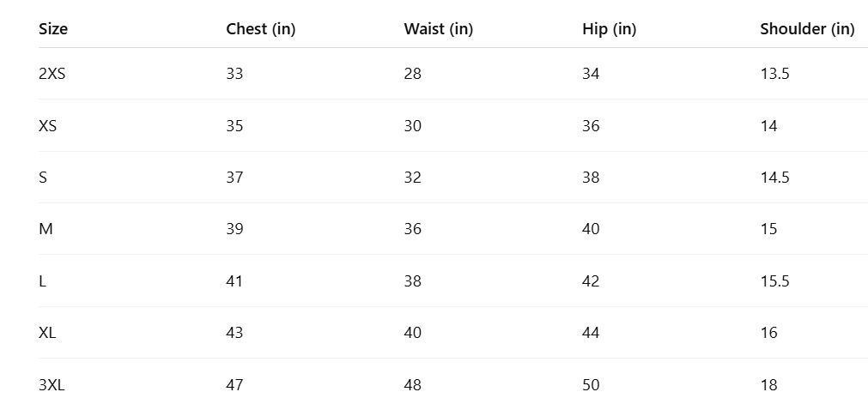This screenshot has height=410, width=868.
Task: Select the M size cell
Action: [x=46, y=229]
